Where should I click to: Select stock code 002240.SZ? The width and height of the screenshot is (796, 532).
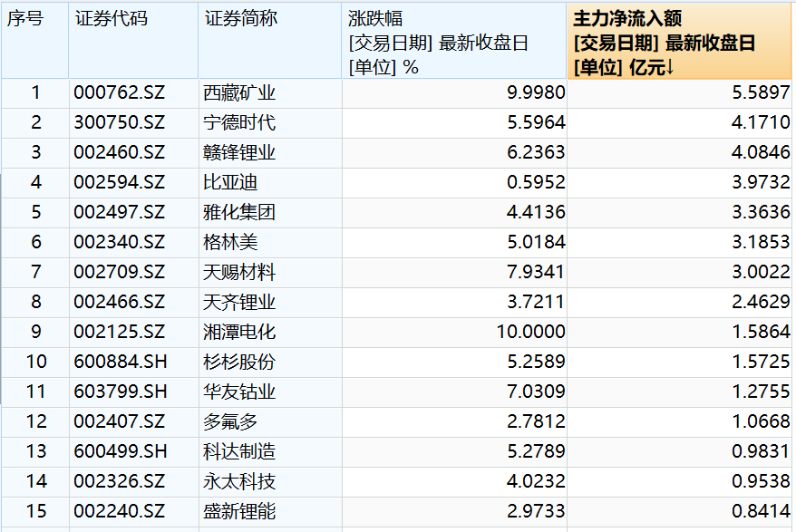coord(120,512)
